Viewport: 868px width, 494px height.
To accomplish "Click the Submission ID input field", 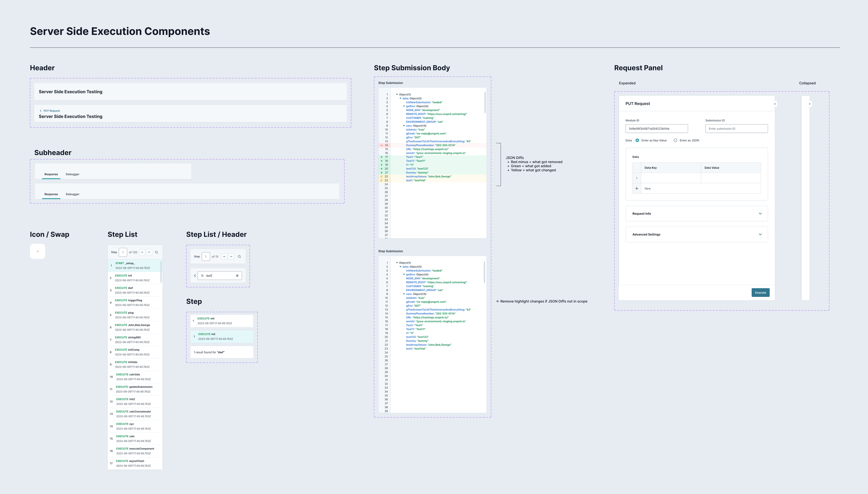I will click(736, 129).
